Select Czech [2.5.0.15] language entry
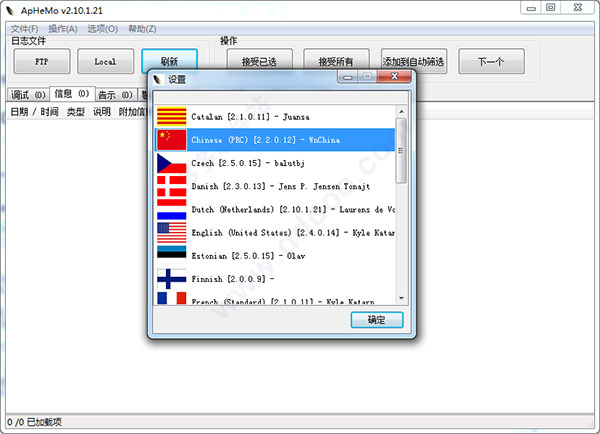 (275, 163)
